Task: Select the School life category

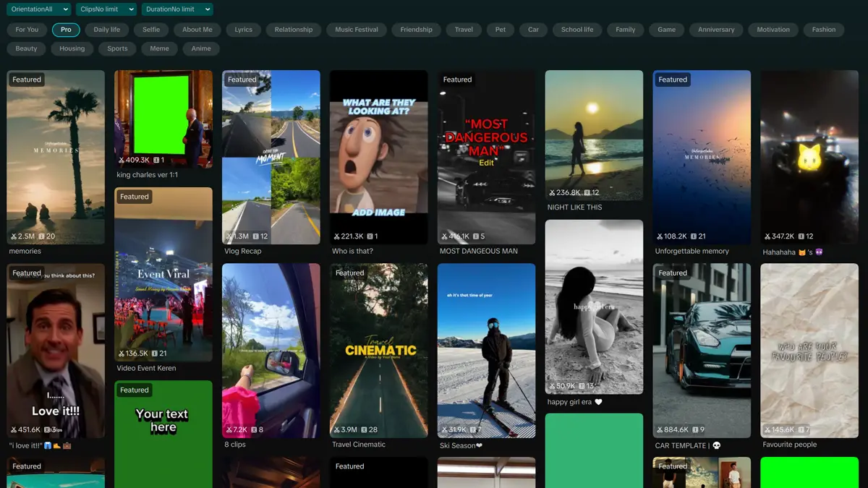Action: click(576, 30)
